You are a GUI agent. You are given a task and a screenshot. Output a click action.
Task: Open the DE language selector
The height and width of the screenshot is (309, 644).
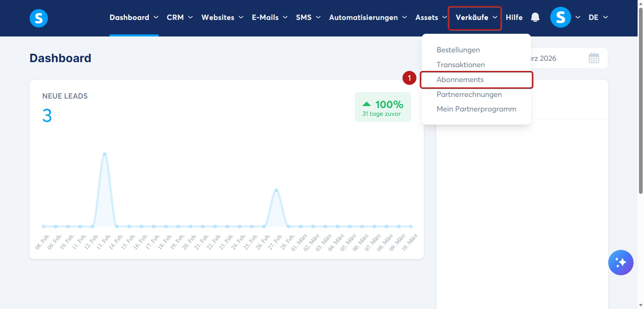(x=598, y=17)
